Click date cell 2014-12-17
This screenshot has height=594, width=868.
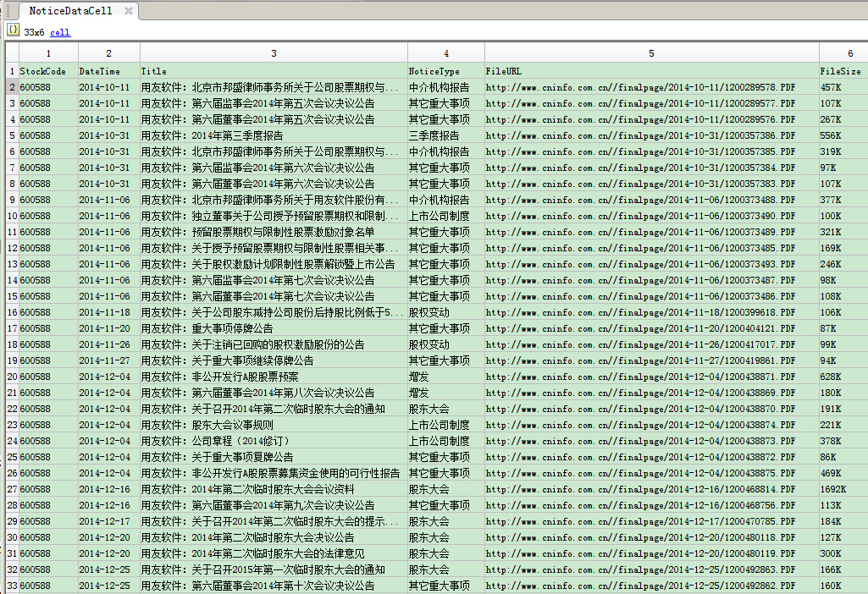click(x=109, y=521)
